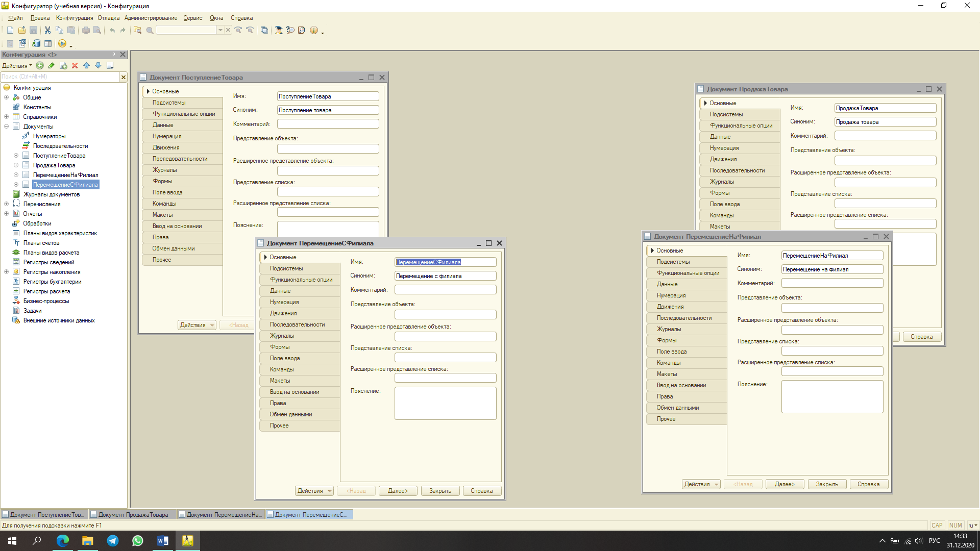The height and width of the screenshot is (551, 980).
Task: Click the green Add icon in configuration panel
Action: click(x=40, y=65)
